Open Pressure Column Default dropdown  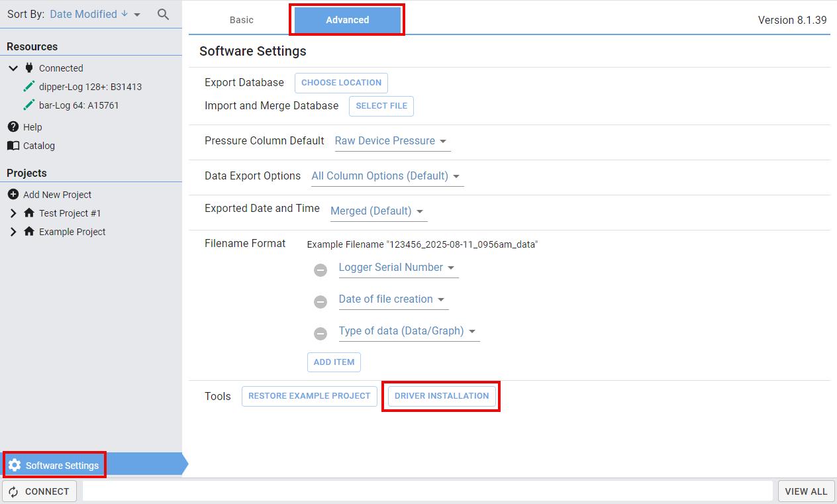[x=392, y=141]
